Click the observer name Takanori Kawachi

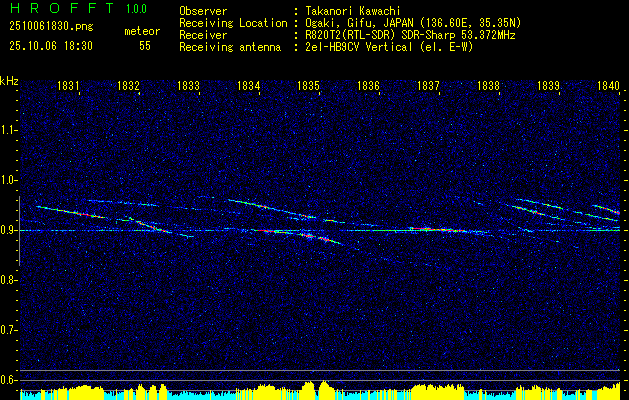350,11
